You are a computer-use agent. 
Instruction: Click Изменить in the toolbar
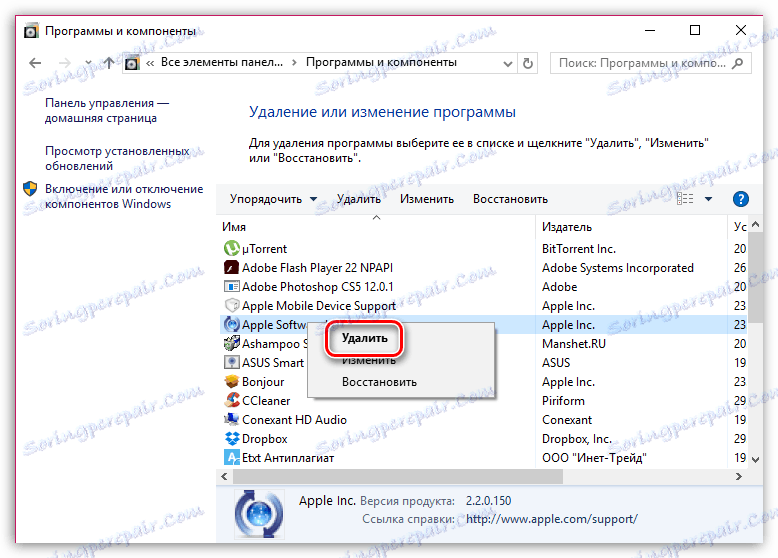click(427, 199)
